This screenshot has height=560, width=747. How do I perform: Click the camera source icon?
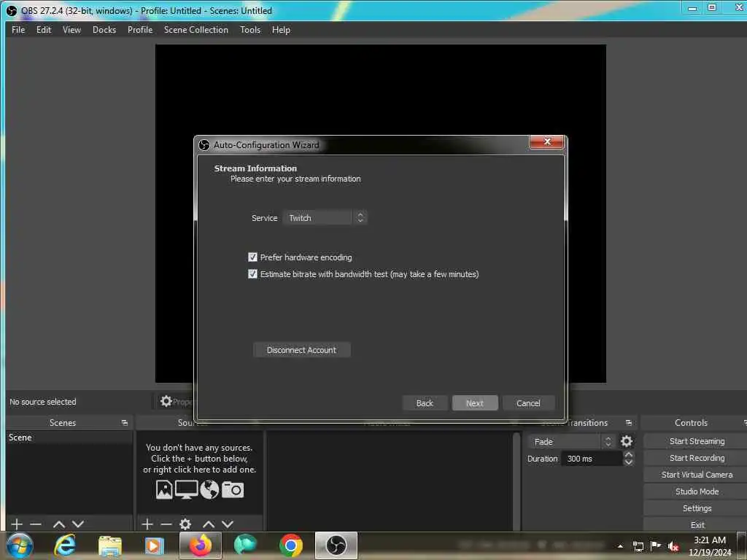click(233, 489)
